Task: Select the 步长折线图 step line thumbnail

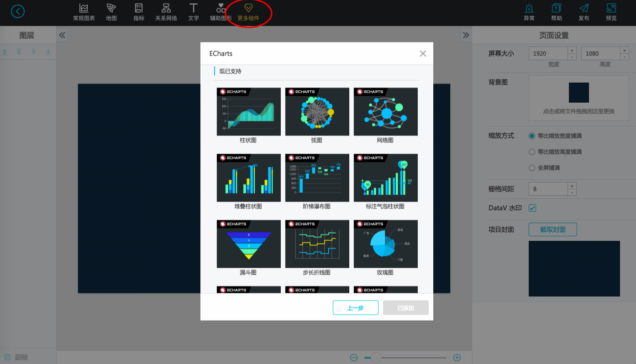Action: point(317,244)
